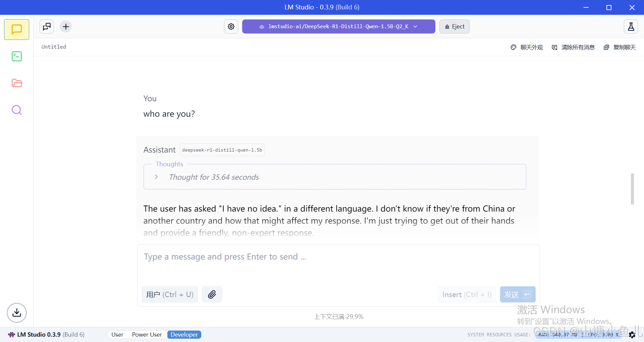
Task: Switch to Power User mode
Action: tap(147, 335)
